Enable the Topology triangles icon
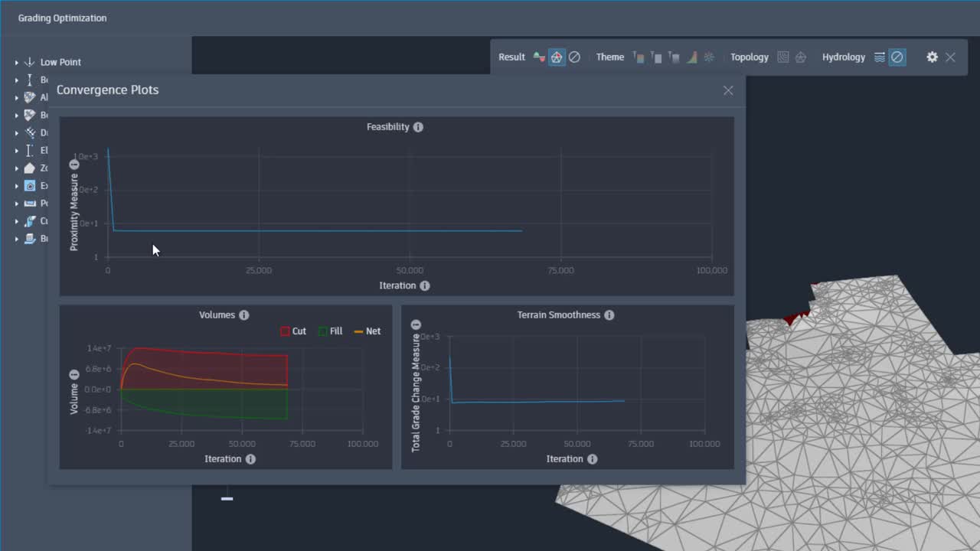The height and width of the screenshot is (551, 980). tap(800, 57)
